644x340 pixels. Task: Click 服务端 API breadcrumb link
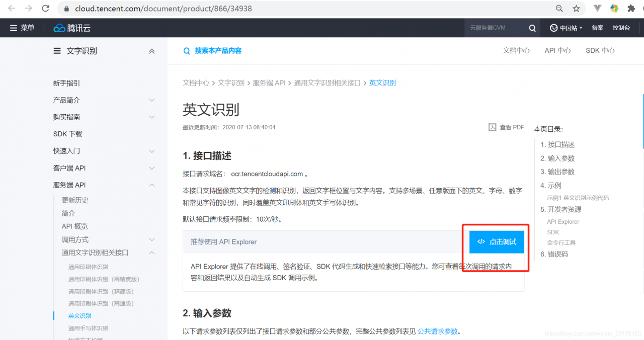pyautogui.click(x=269, y=82)
